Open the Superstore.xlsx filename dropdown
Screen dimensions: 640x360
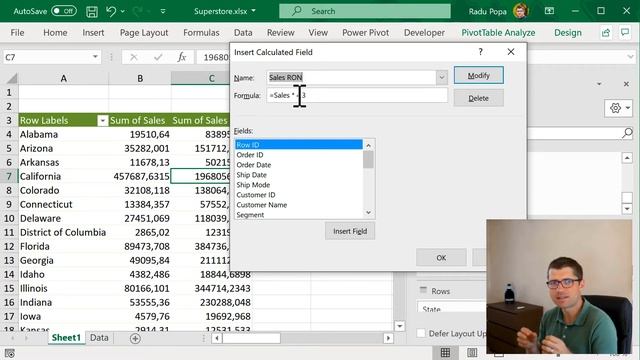[x=253, y=11]
